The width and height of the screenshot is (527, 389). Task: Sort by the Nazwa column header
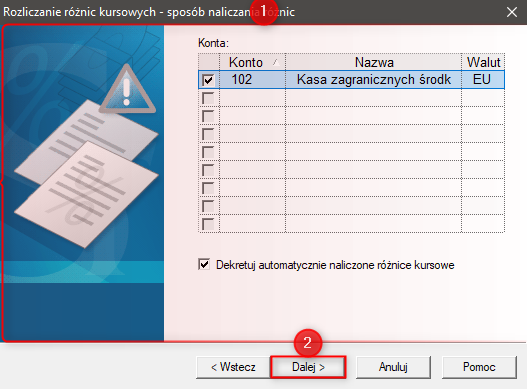tap(373, 62)
